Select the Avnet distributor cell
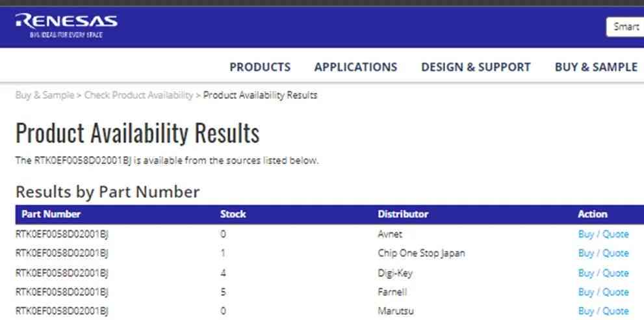This screenshot has height=320, width=644. point(390,234)
